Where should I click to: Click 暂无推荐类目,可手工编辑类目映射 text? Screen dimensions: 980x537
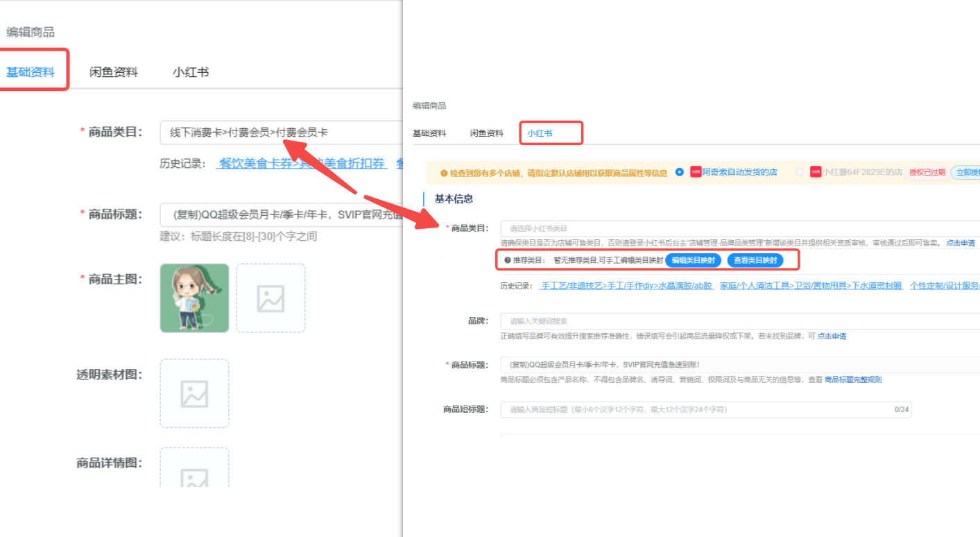[608, 260]
